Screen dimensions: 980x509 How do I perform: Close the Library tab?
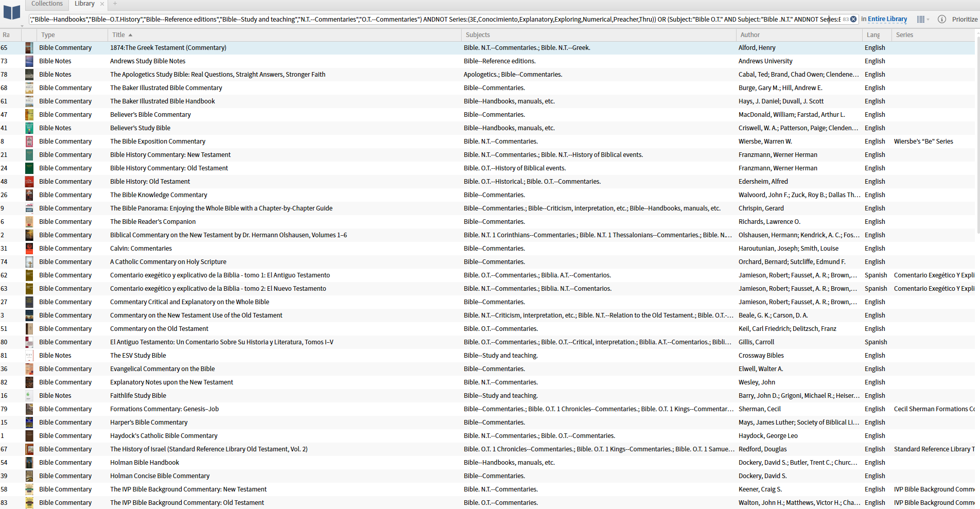(102, 4)
